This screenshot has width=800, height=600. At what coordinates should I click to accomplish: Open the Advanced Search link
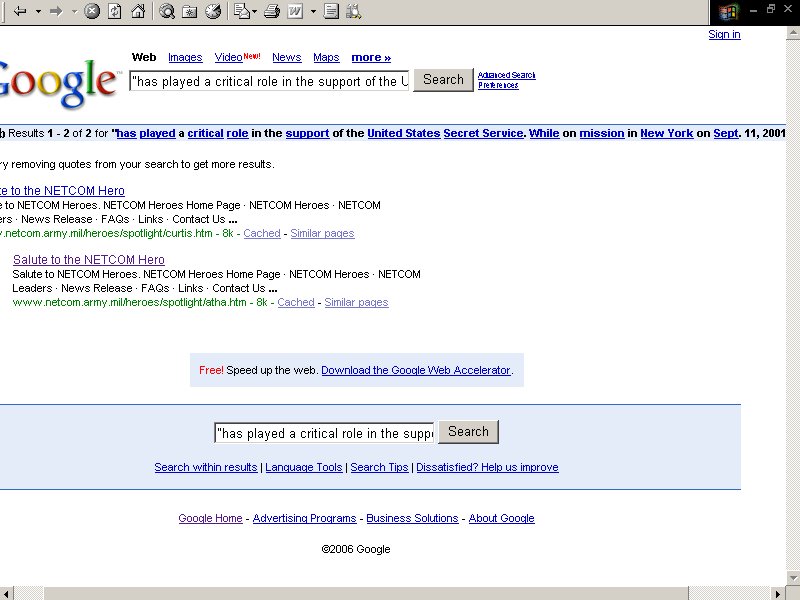507,75
